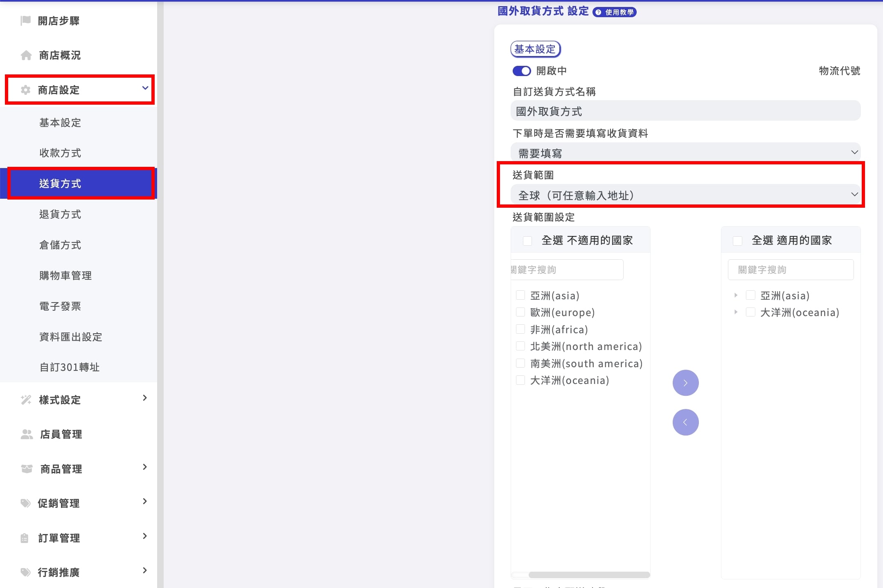
Task: Click the tag icon beside 行銷推廣
Action: [x=26, y=572]
